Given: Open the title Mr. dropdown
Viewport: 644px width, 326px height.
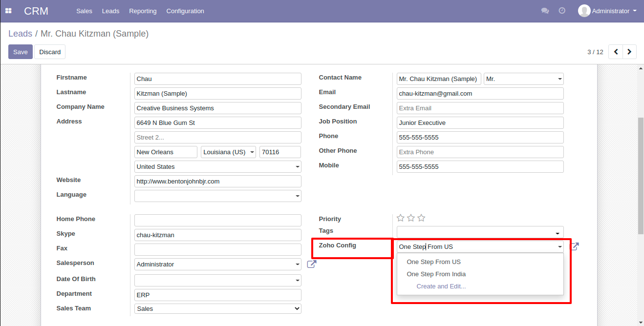Looking at the screenshot, I should 523,79.
